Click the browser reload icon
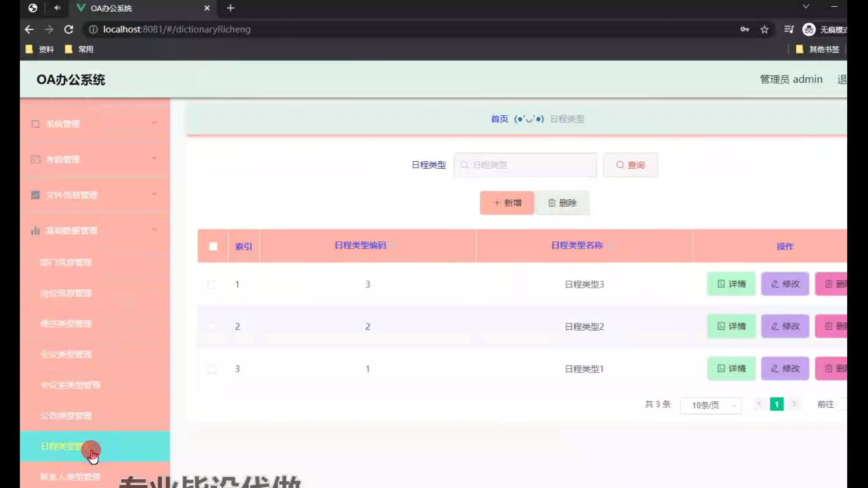 pos(69,29)
